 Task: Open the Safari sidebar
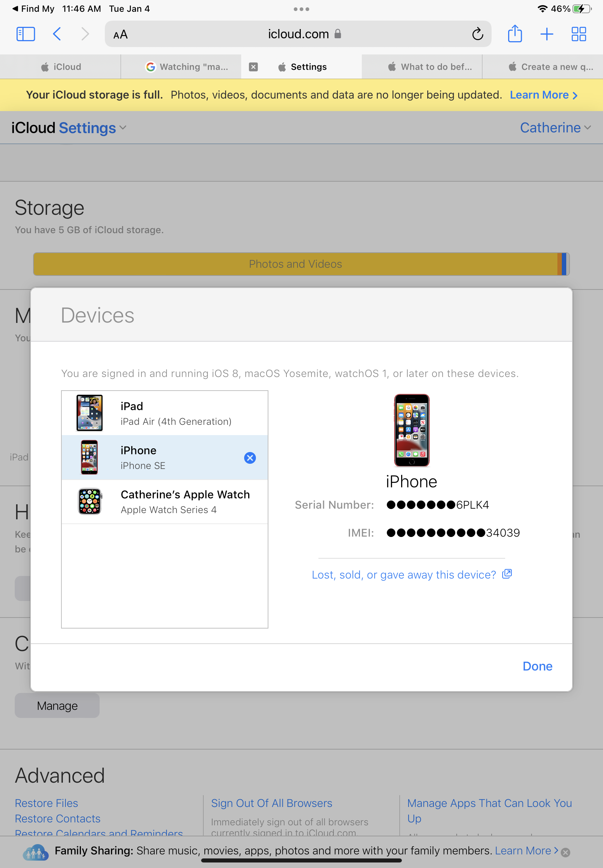click(25, 33)
